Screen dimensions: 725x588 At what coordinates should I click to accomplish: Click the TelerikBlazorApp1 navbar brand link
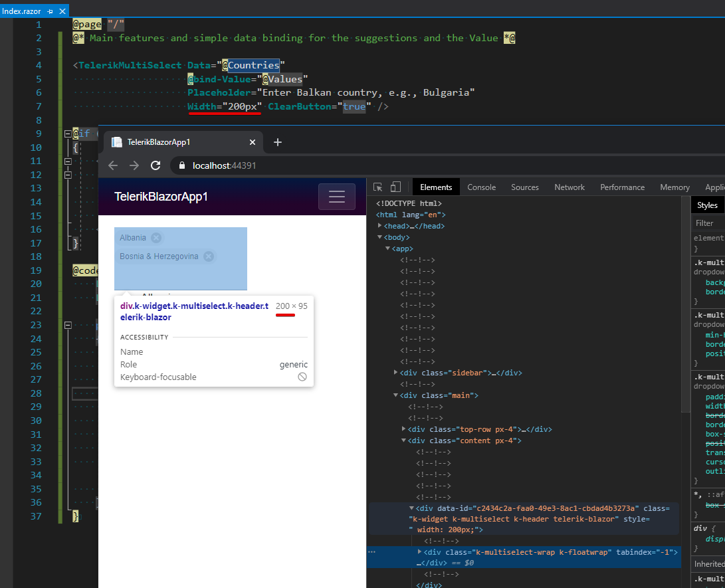click(x=161, y=197)
